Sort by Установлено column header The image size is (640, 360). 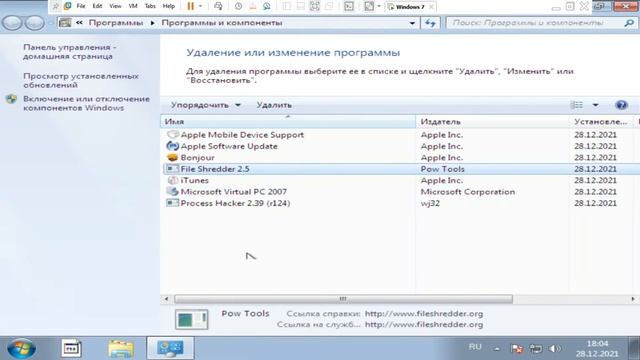tap(600, 122)
